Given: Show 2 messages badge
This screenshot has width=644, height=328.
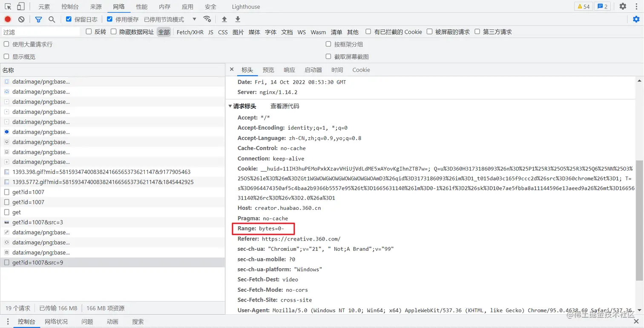Looking at the screenshot, I should [x=602, y=6].
